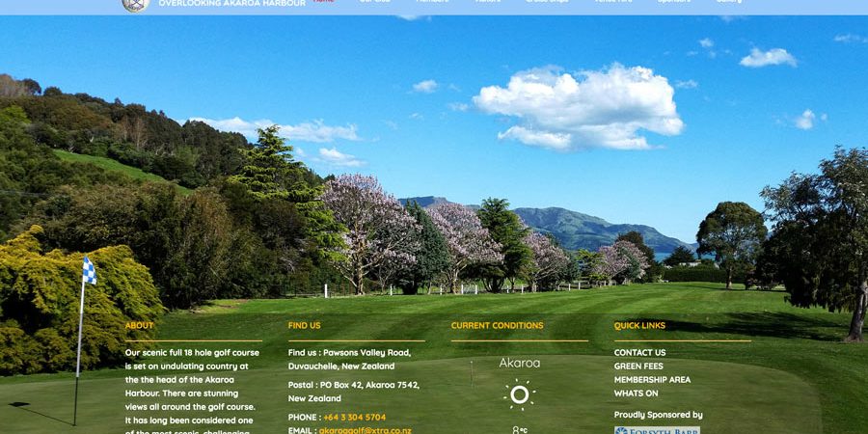868x434 pixels.
Task: Open the Sponsors menu item
Action: 674,2
